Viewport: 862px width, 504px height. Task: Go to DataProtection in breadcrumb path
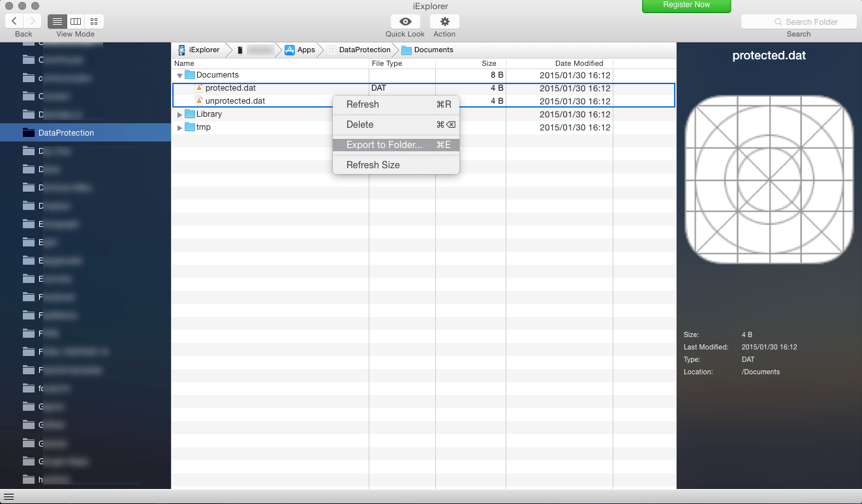click(x=365, y=50)
